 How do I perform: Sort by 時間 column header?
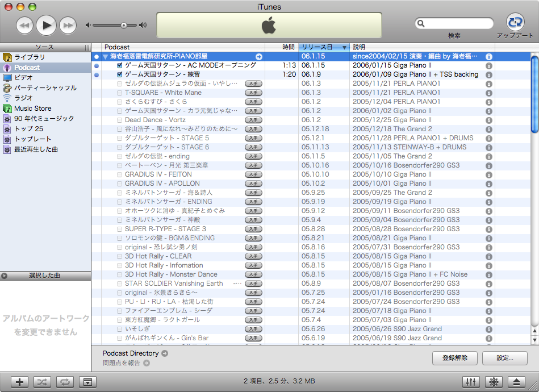point(282,47)
